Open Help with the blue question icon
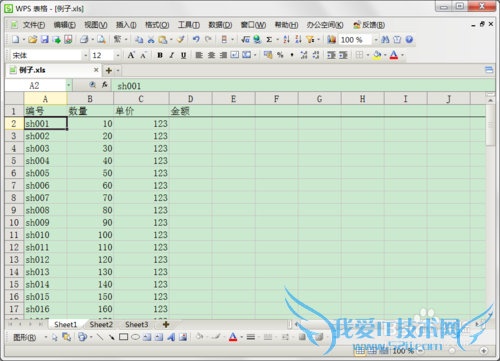The image size is (500, 361). 409,39
